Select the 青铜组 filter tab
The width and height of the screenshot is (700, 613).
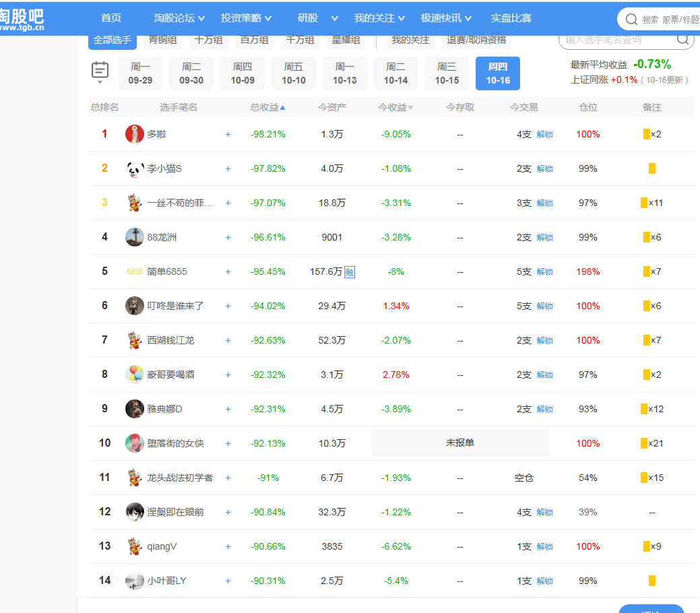tap(162, 40)
